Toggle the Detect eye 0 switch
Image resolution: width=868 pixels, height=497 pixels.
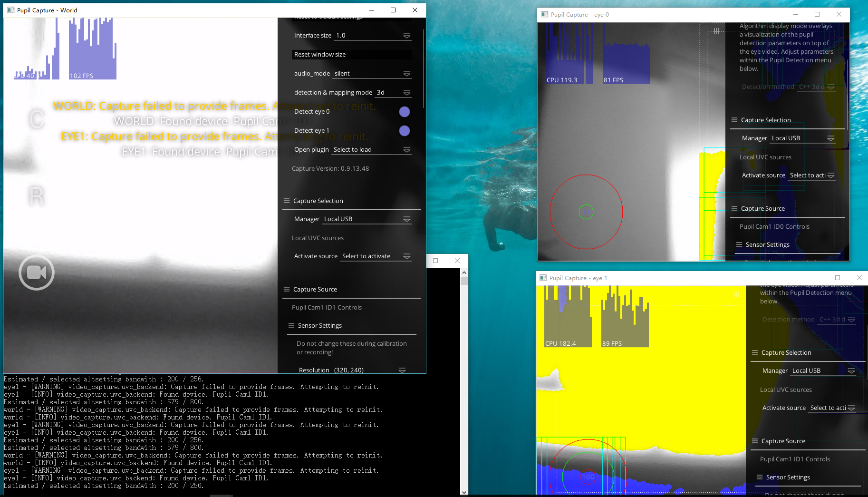coord(405,112)
